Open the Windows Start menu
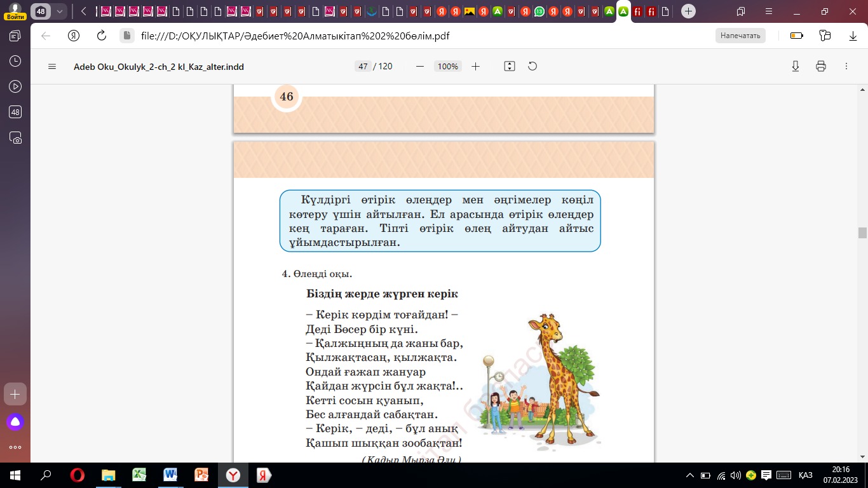The image size is (868, 488). tap(15, 475)
